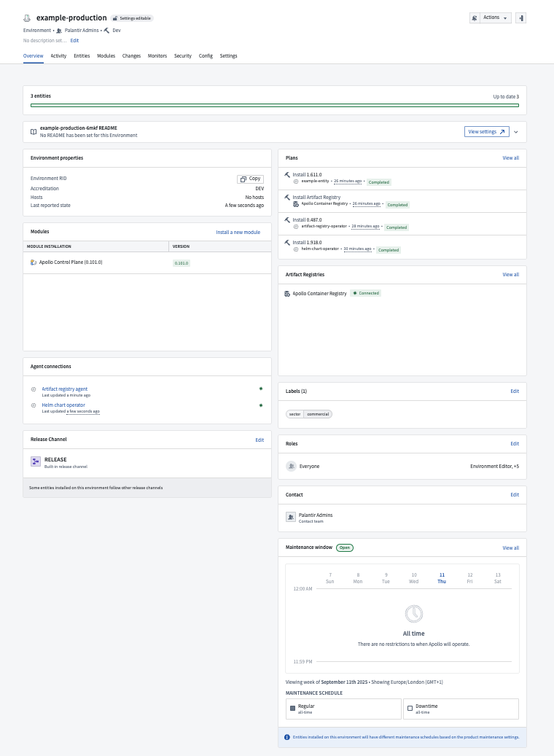554x756 pixels.
Task: Click the README book icon
Action: coord(34,132)
